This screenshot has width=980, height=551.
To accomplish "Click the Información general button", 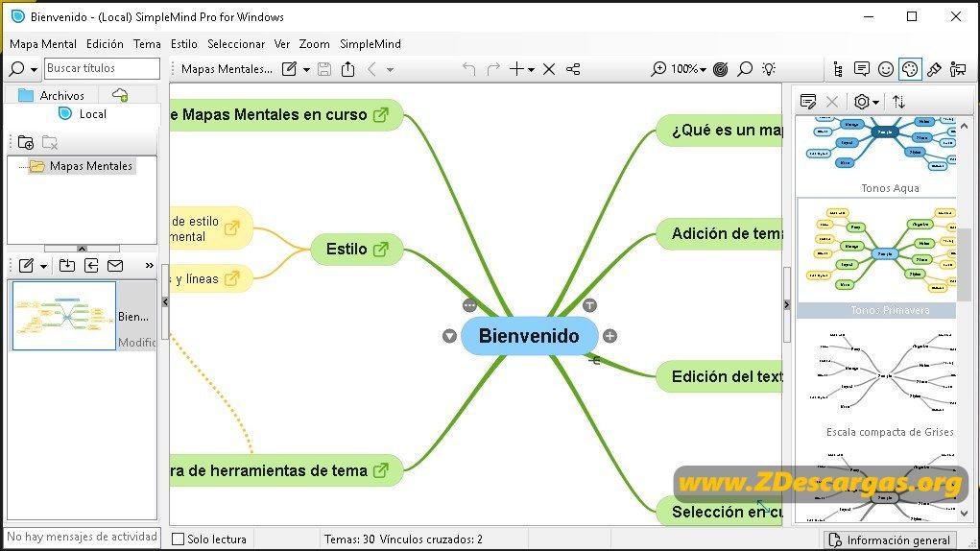I will click(890, 539).
